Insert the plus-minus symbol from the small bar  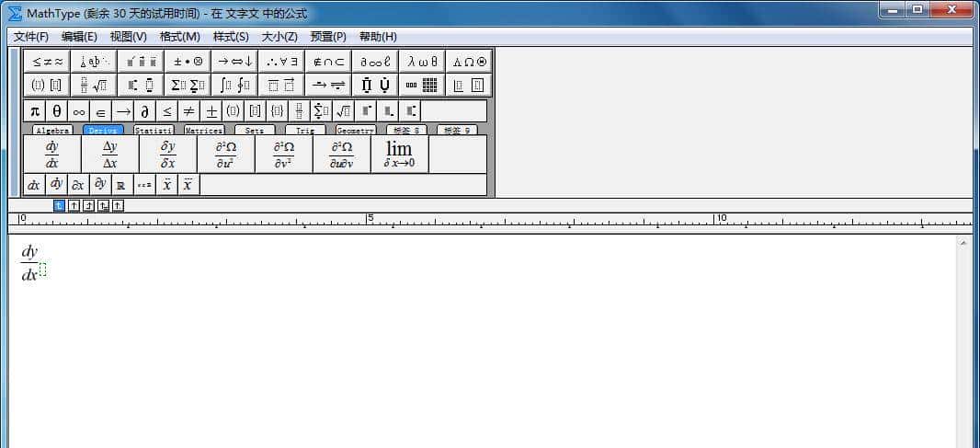(x=211, y=111)
